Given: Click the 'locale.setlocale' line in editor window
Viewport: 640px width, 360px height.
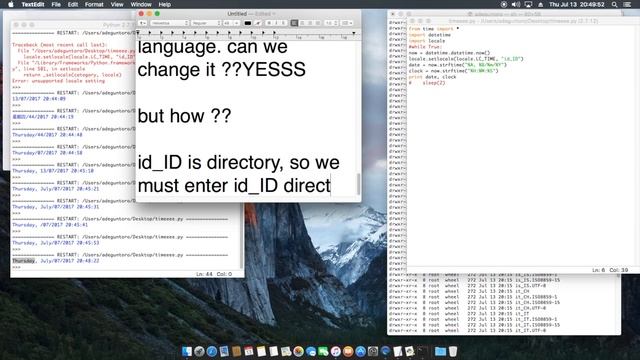Looking at the screenshot, I should (x=466, y=59).
